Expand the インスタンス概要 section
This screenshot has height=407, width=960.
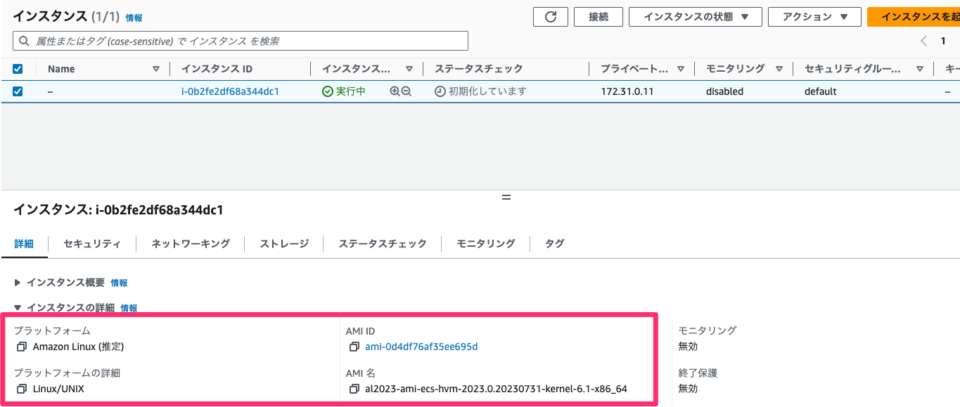coord(18,283)
